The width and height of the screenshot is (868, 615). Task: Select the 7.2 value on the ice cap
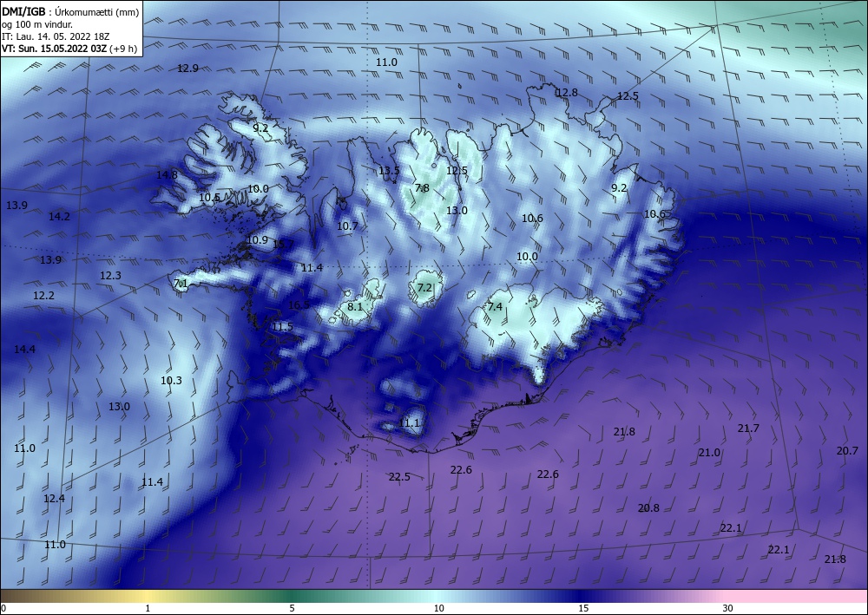point(424,288)
